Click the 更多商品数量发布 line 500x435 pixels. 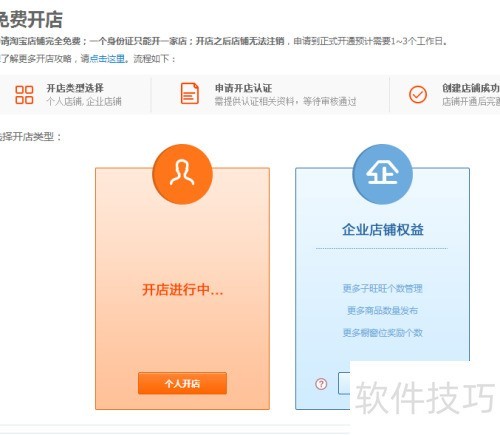pyautogui.click(x=383, y=311)
